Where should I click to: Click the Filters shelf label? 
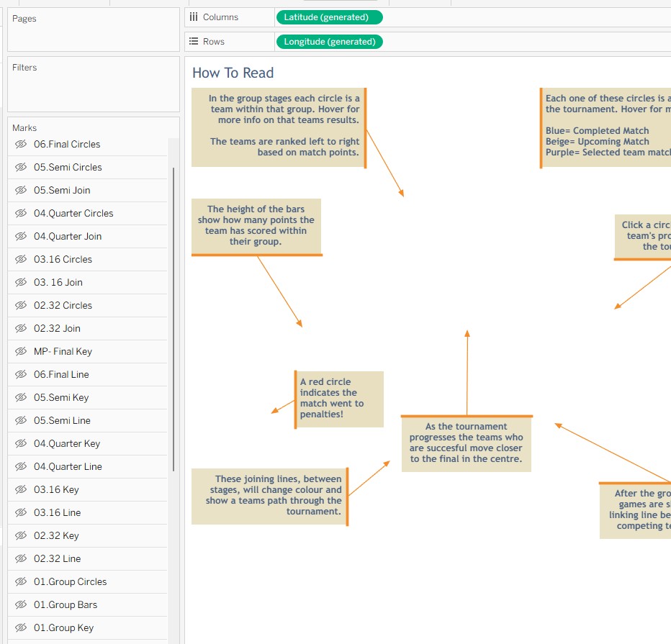[x=24, y=68]
